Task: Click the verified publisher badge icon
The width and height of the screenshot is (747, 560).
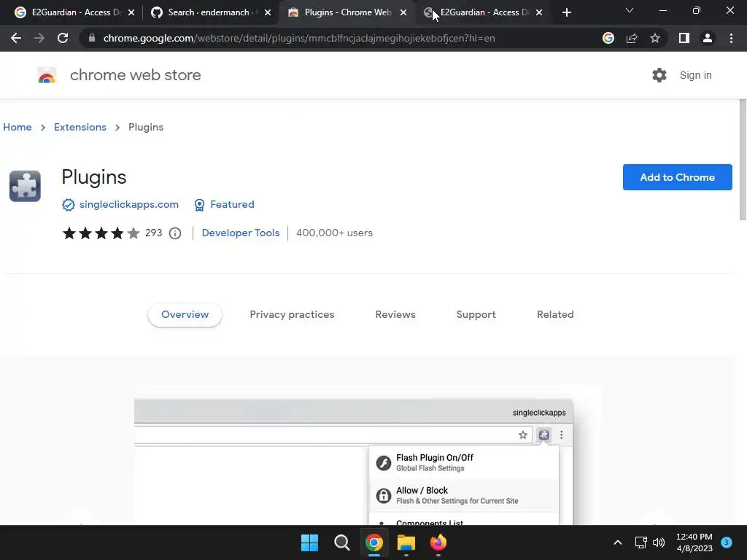Action: coord(69,205)
